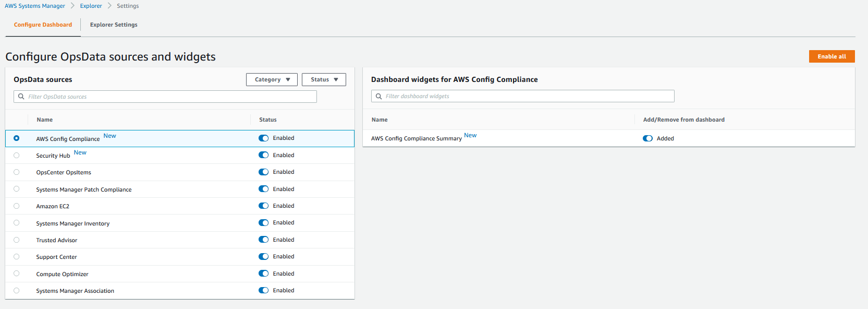Click Status column header in OpsData sources

(x=268, y=120)
